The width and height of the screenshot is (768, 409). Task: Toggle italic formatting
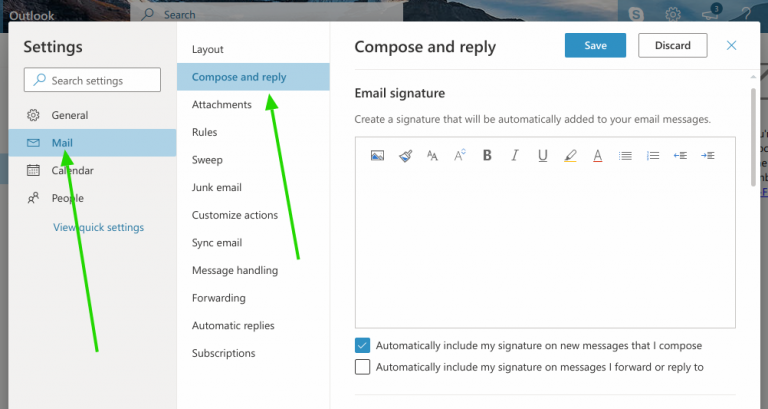coord(514,155)
